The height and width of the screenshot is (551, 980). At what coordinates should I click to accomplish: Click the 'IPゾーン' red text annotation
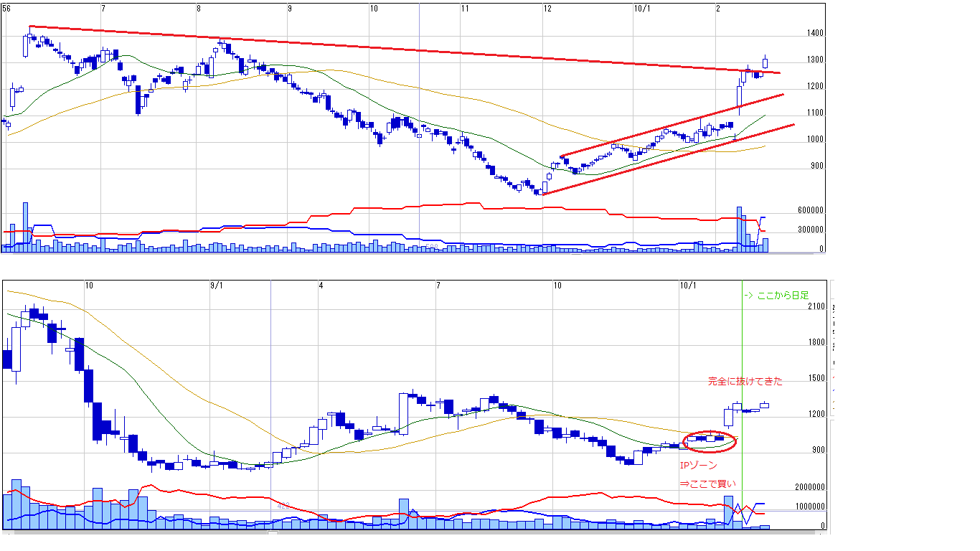pos(698,466)
